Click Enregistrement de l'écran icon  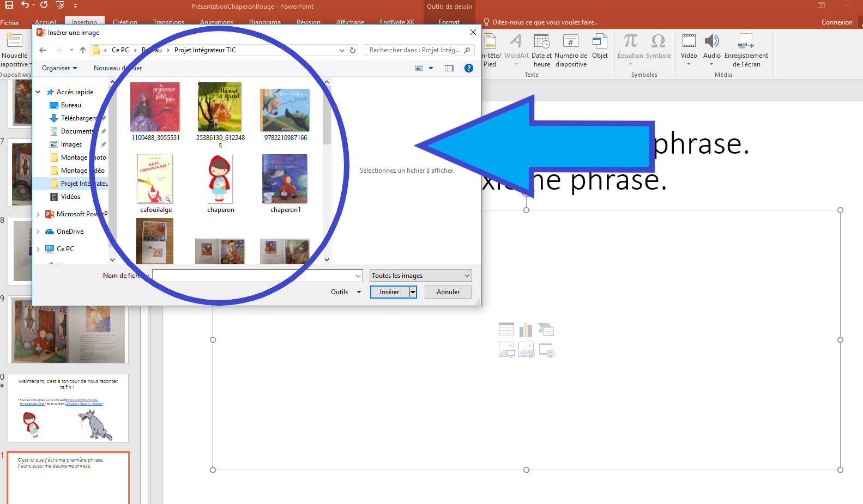point(746,50)
